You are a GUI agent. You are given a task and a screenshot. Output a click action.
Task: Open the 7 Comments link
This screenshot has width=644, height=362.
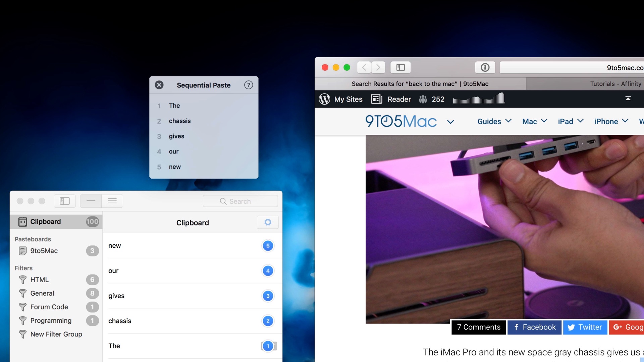click(478, 327)
